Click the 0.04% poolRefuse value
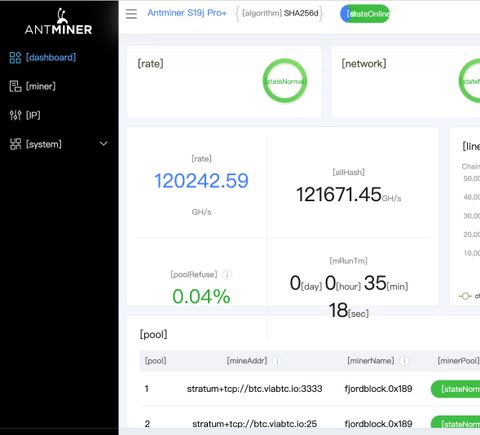The image size is (480, 435). (201, 296)
